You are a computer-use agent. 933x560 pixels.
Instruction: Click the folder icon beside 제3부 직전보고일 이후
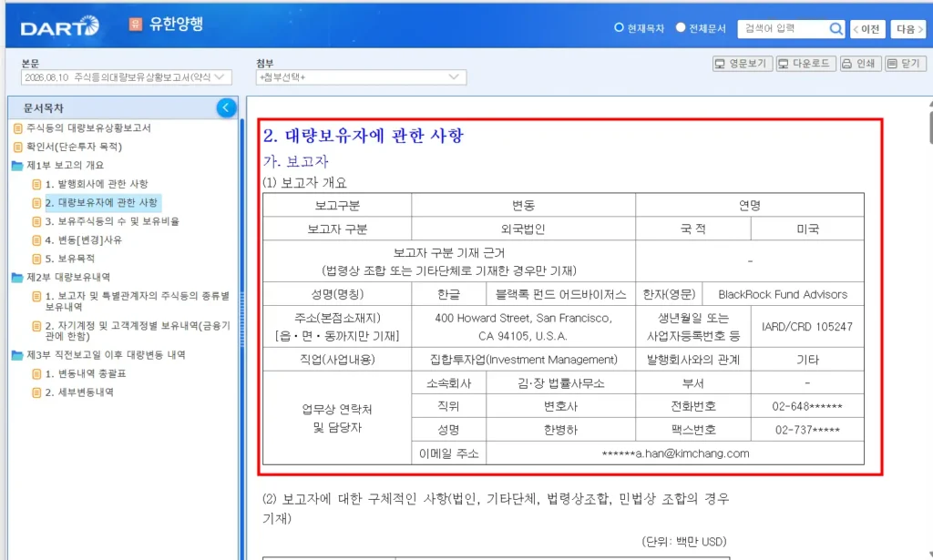tap(17, 355)
